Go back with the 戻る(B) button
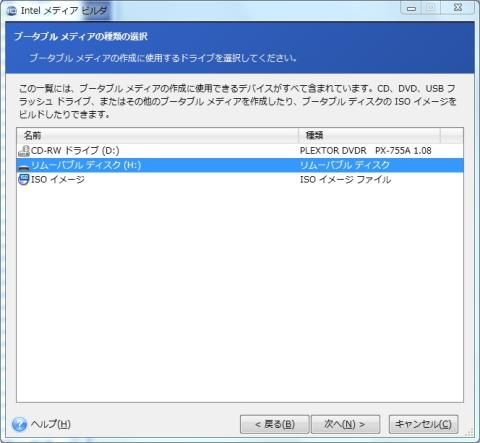Image resolution: width=480 pixels, height=443 pixels. click(x=275, y=424)
